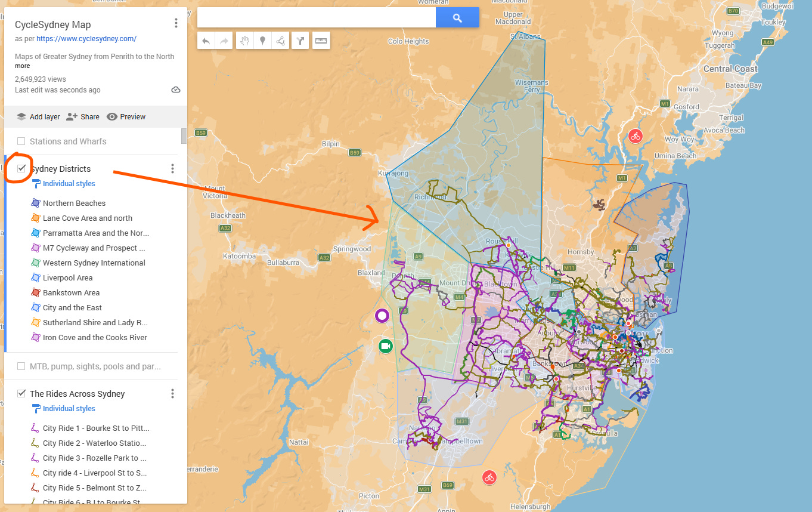The width and height of the screenshot is (812, 512).
Task: Click the Northern Beaches polygon icon
Action: click(x=35, y=203)
